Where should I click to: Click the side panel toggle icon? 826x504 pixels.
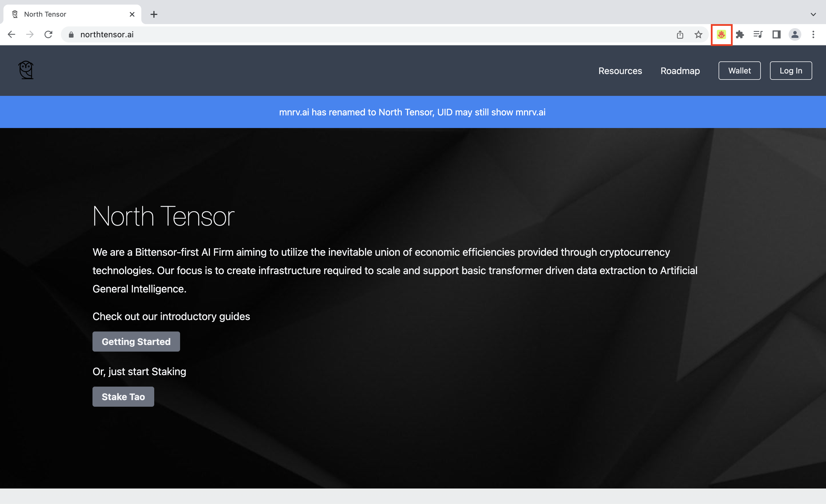coord(776,34)
